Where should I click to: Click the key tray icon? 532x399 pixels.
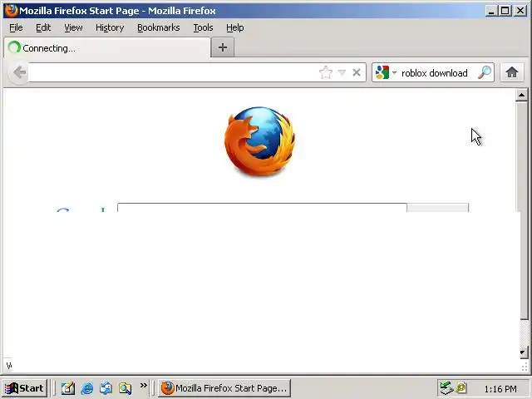(461, 387)
